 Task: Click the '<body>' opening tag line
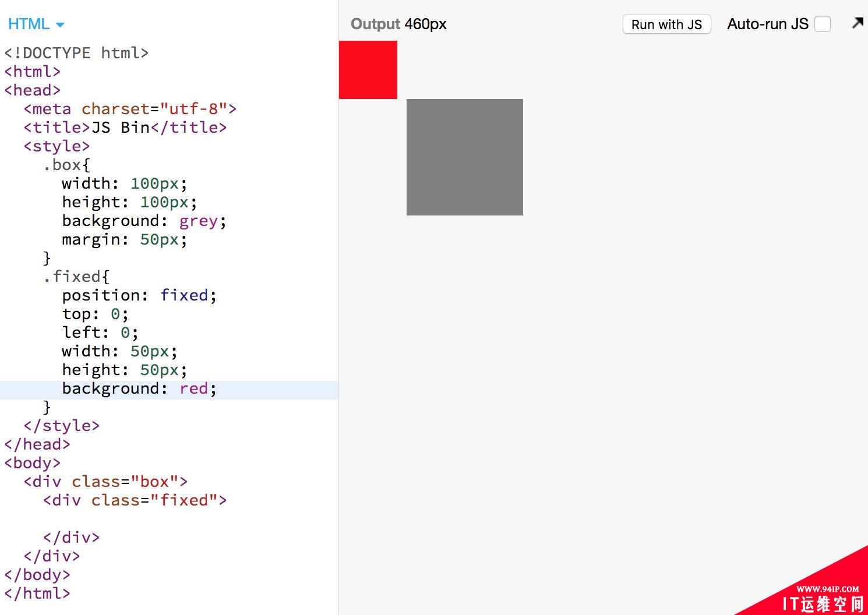(33, 463)
